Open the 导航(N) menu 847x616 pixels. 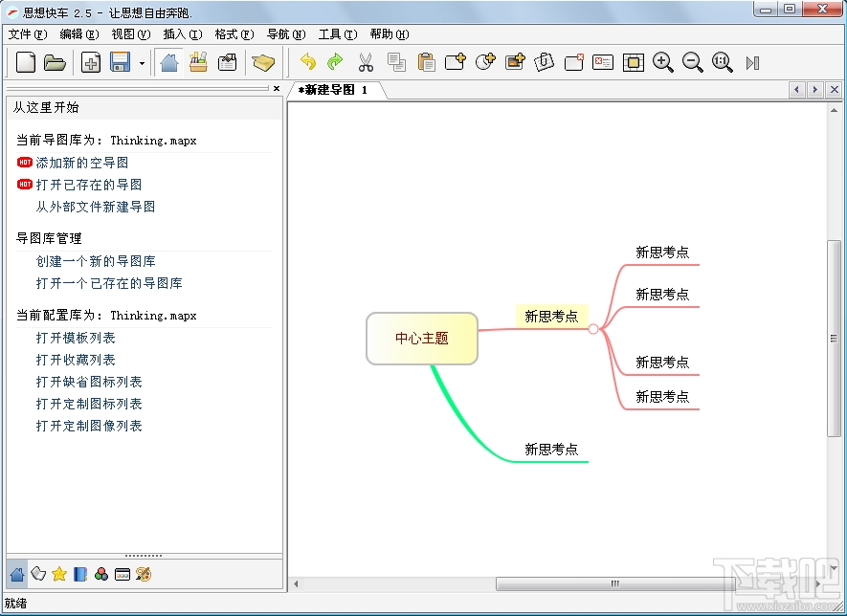[x=286, y=34]
